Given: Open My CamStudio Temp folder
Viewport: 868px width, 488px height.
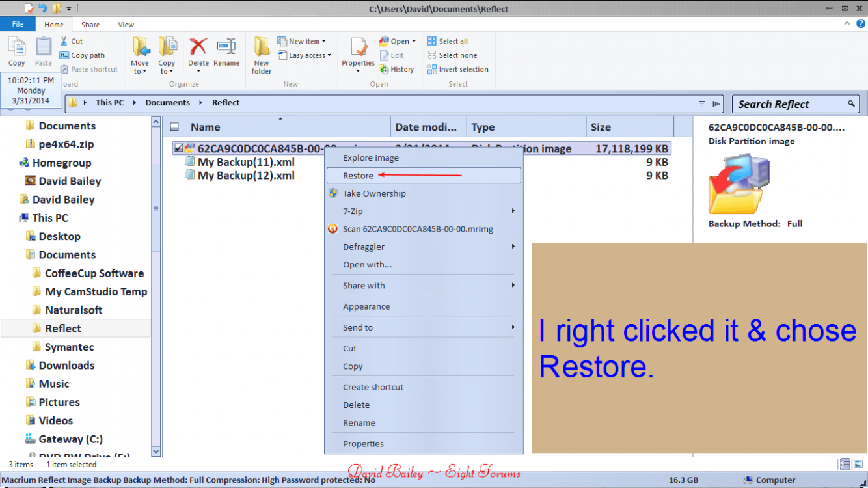Looking at the screenshot, I should [90, 291].
